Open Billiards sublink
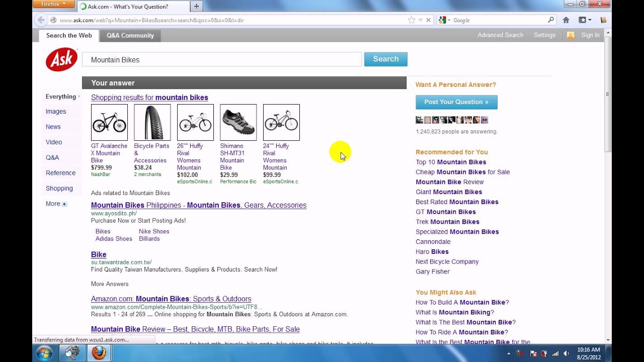This screenshot has width=644, height=362. pyautogui.click(x=149, y=239)
